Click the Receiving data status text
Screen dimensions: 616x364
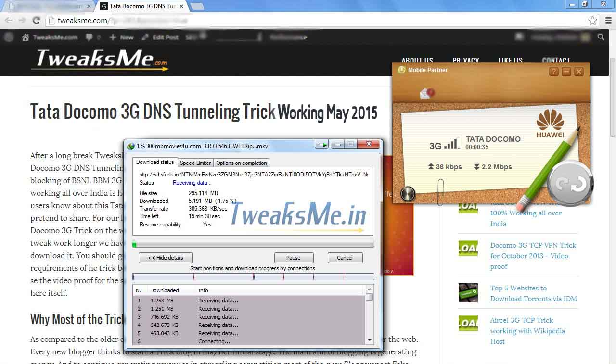click(x=192, y=183)
